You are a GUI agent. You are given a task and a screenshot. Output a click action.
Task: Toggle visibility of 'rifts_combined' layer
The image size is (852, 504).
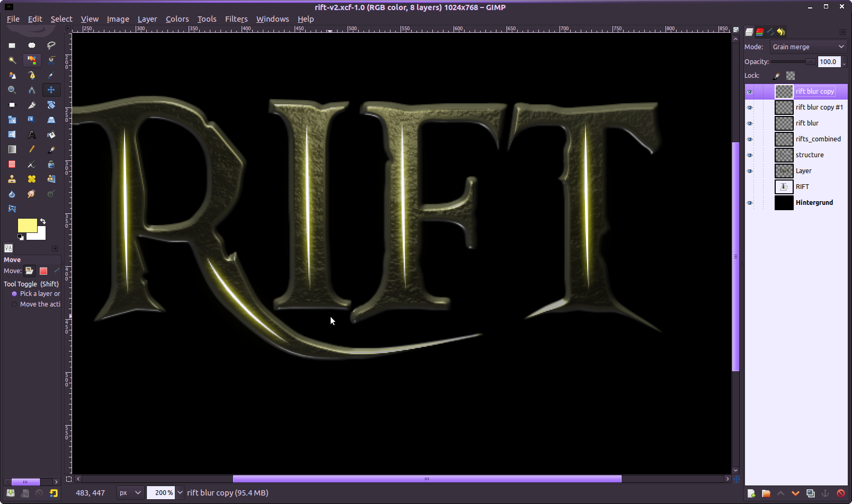750,139
